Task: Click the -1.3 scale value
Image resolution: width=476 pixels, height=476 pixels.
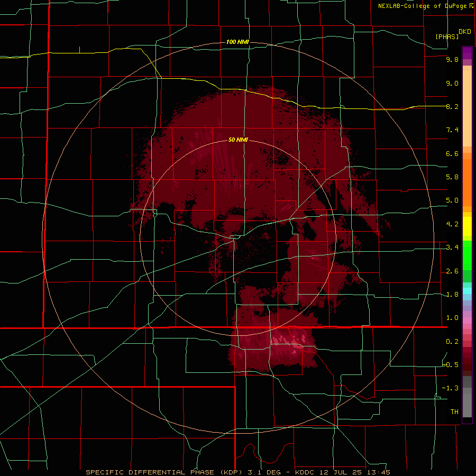Action: tap(451, 388)
